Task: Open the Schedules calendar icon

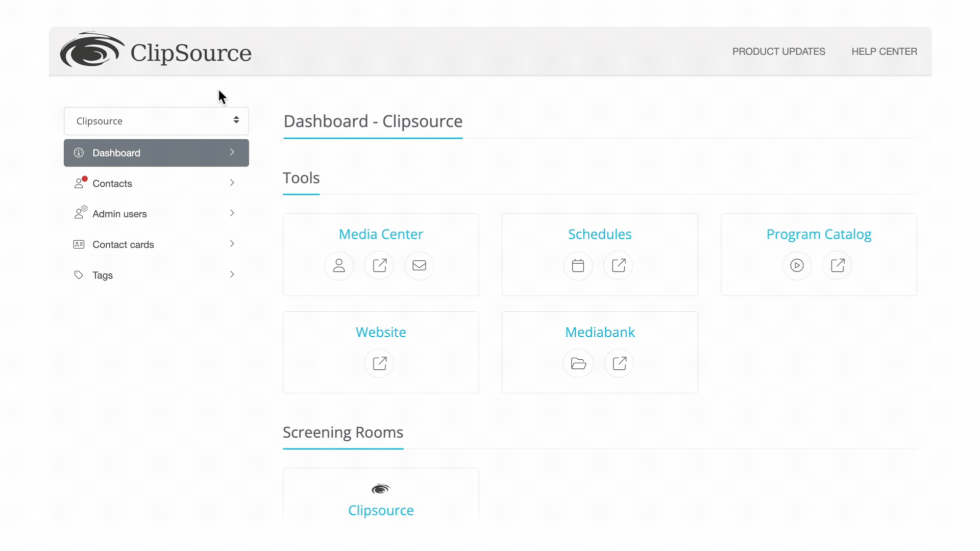Action: 578,265
